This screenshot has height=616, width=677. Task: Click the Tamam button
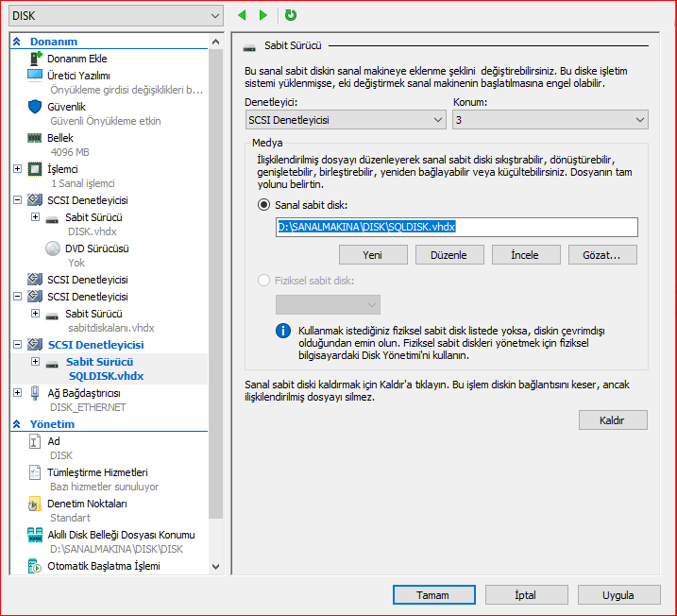(x=434, y=595)
